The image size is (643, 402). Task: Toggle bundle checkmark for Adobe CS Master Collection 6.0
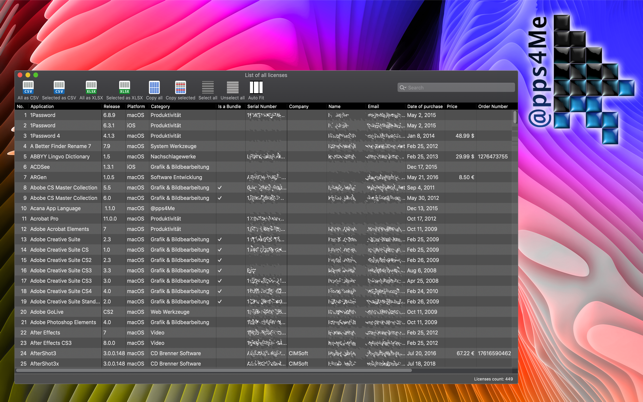click(x=220, y=198)
